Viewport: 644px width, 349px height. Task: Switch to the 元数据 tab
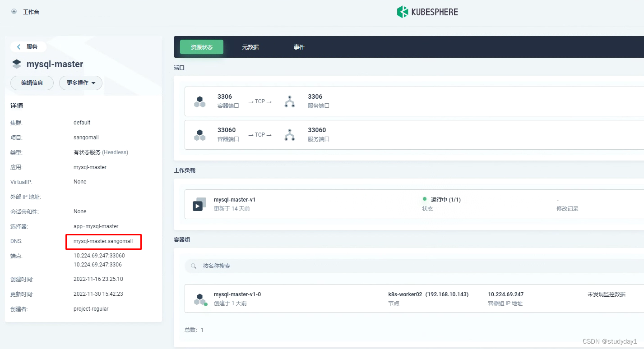[x=250, y=47]
